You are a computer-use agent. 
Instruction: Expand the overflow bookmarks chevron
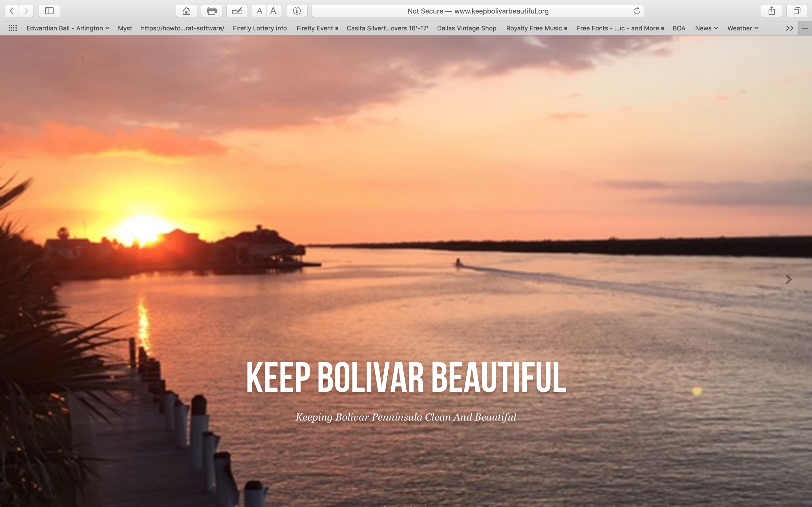point(789,28)
